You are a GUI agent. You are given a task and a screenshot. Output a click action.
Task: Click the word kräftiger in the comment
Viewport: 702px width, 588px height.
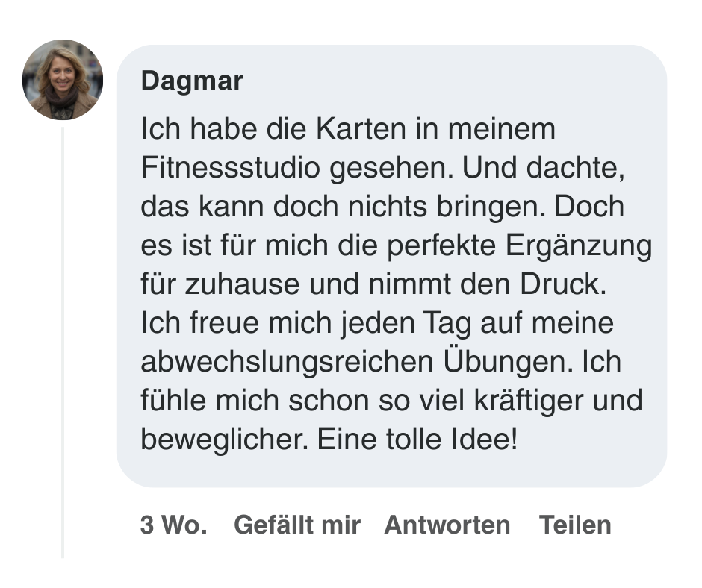[529, 401]
